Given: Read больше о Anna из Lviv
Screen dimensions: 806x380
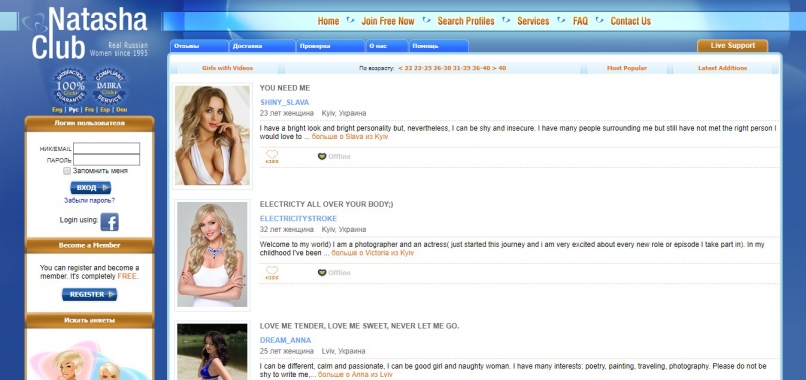Looking at the screenshot, I should click(355, 374).
